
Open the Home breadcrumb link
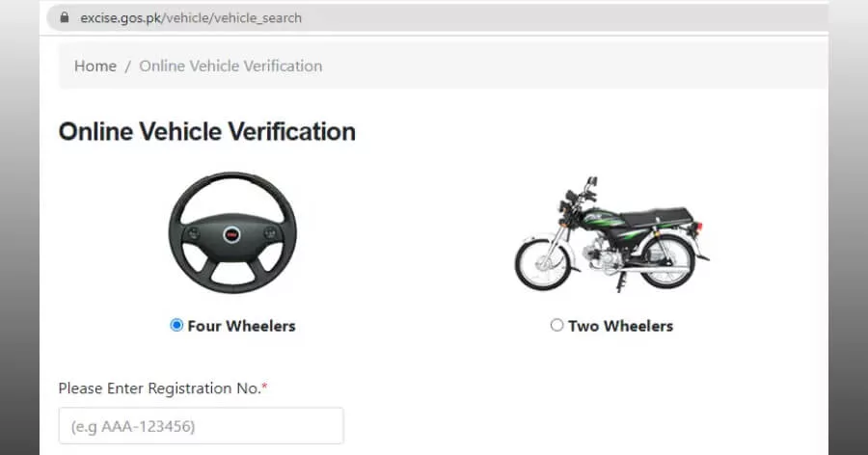95,66
